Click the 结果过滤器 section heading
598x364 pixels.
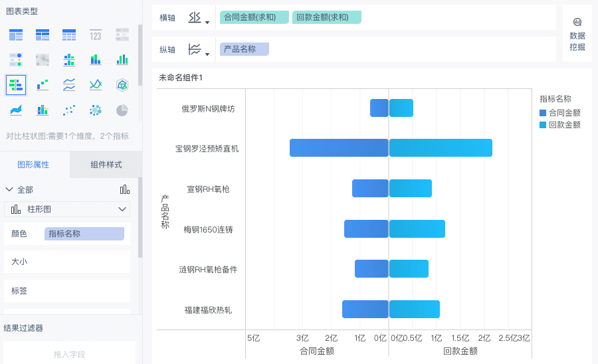(23, 327)
